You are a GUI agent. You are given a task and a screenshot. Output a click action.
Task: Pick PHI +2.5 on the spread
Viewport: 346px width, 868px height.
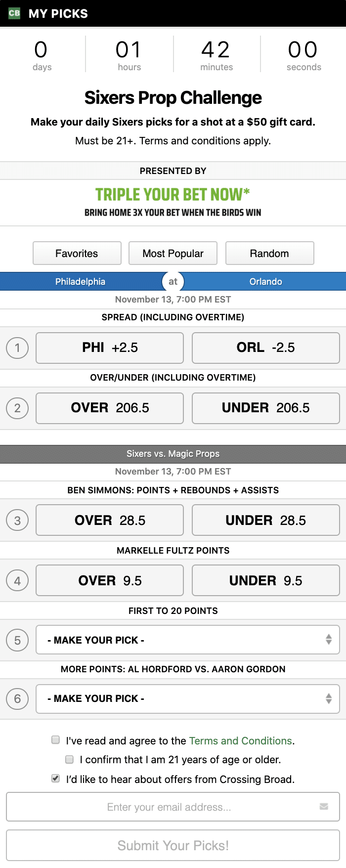pos(110,348)
